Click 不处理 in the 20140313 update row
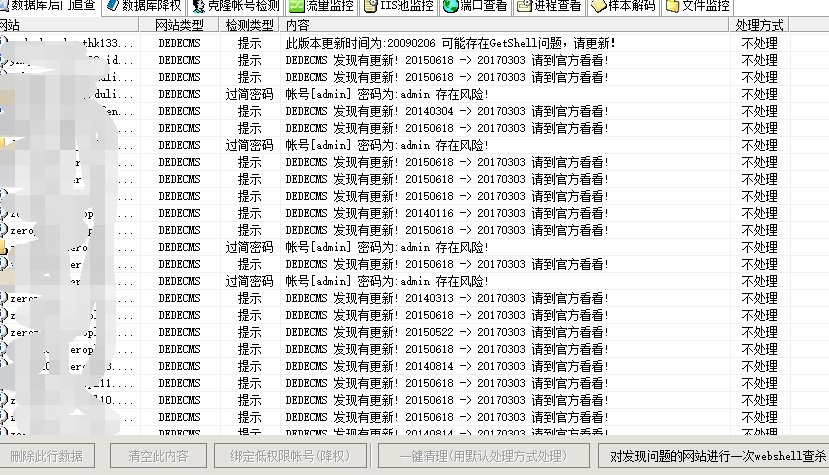The width and height of the screenshot is (829, 475). (x=759, y=298)
